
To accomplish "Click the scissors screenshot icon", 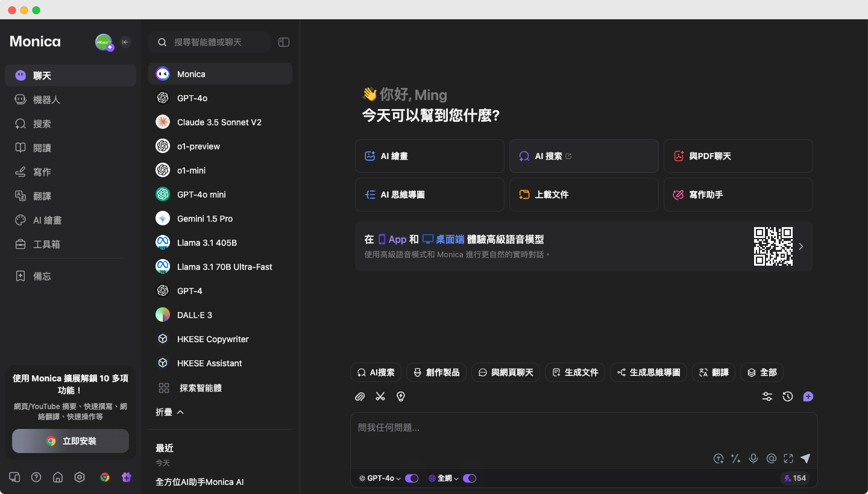I will click(x=380, y=396).
